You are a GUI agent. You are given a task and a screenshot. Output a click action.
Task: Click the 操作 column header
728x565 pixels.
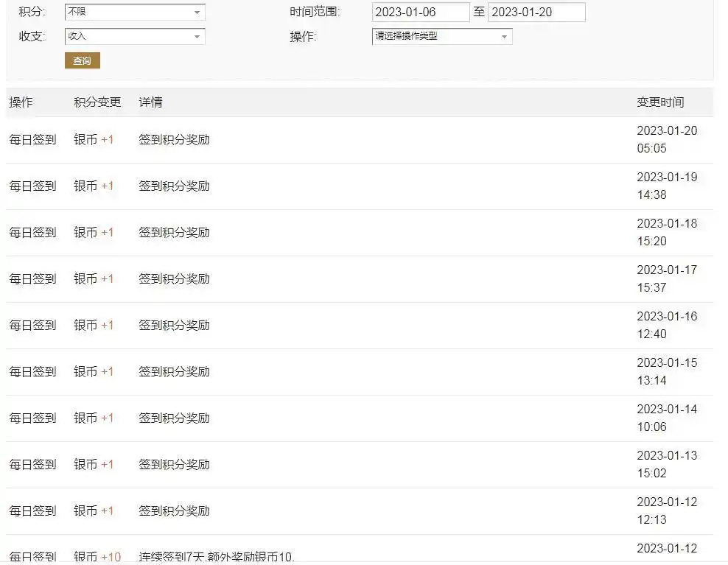(21, 102)
